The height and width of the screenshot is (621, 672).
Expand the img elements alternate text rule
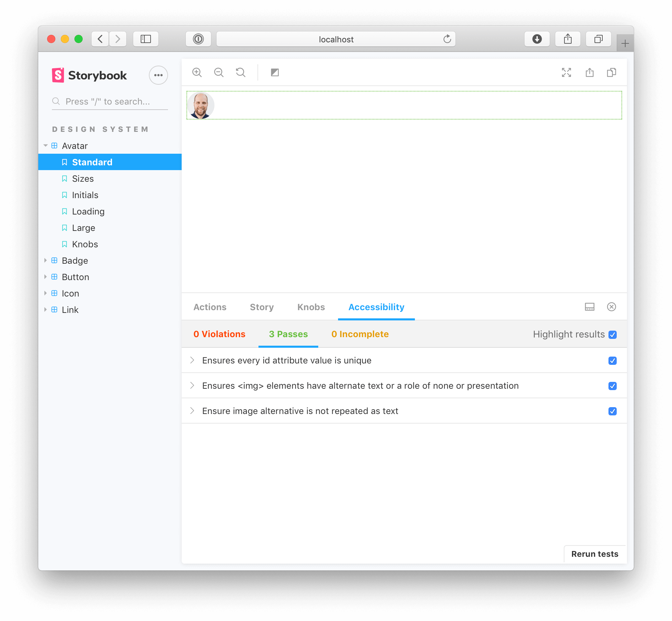tap(193, 386)
